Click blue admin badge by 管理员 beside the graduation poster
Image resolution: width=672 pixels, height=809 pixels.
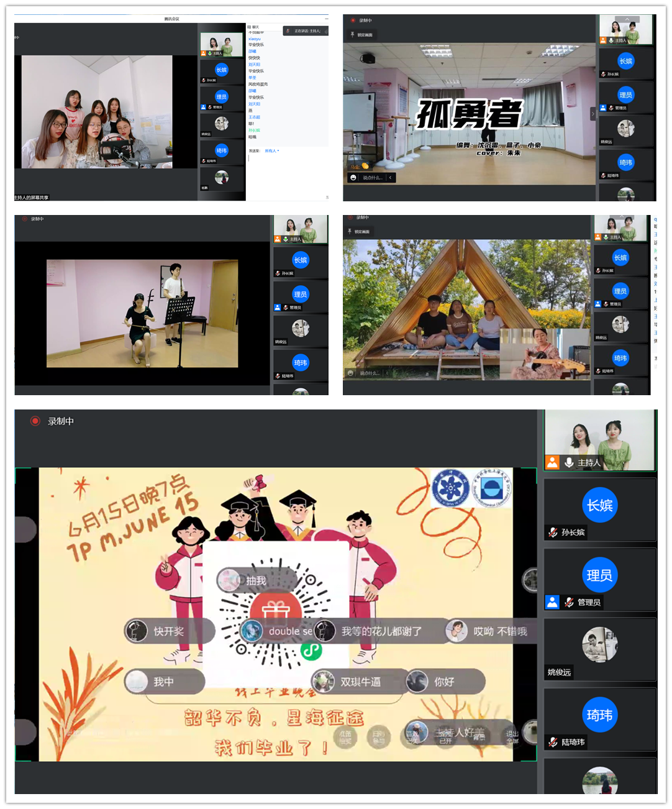click(x=552, y=602)
